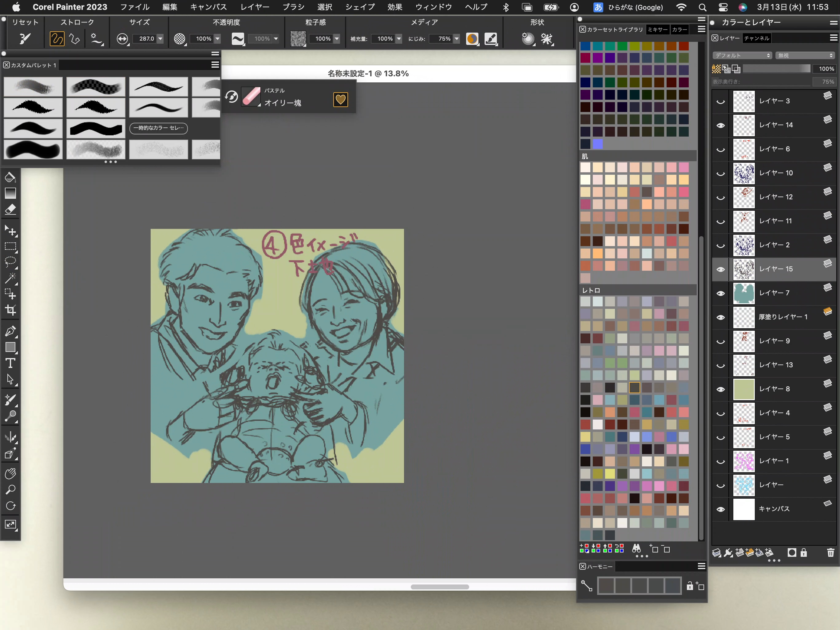The width and height of the screenshot is (840, 630).
Task: Click the last used brush swap icon
Action: 231,97
